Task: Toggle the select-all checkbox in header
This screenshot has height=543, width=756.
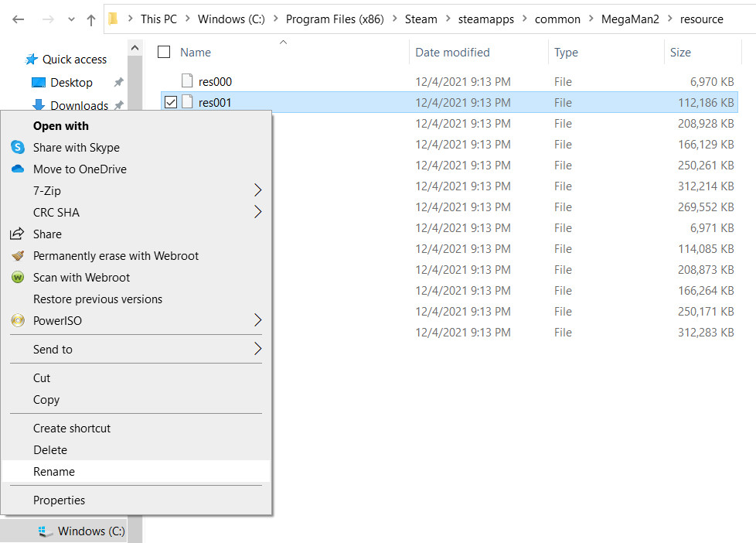Action: (x=164, y=52)
